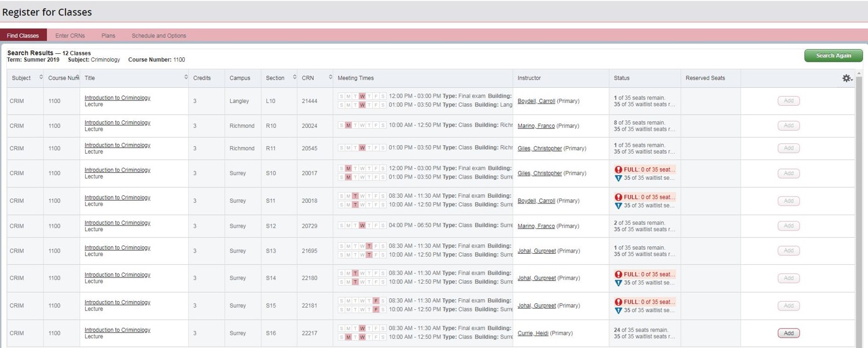This screenshot has width=868, height=348.
Task: Sort results by the CRN column arrows
Action: coord(330,77)
